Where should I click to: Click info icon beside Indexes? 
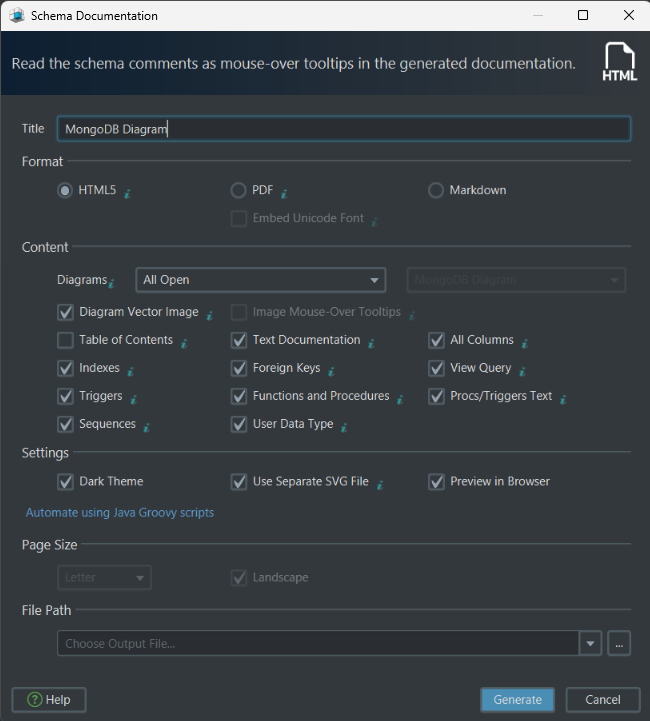tap(131, 371)
